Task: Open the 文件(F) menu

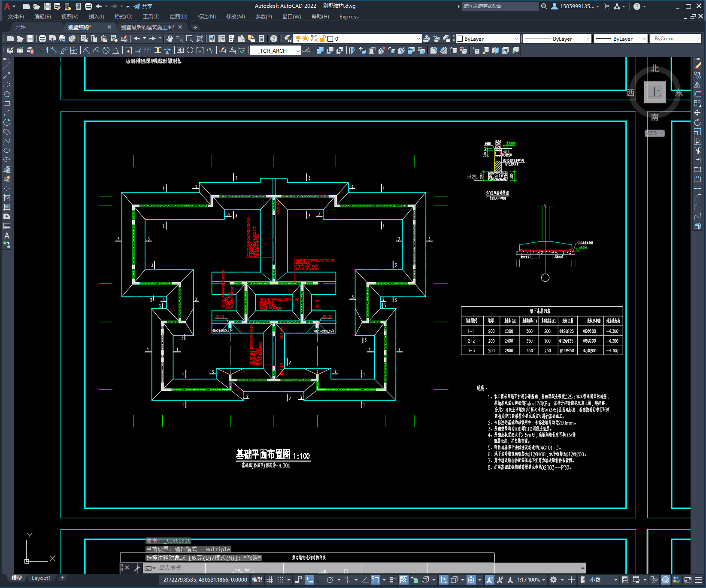Action: [16, 17]
